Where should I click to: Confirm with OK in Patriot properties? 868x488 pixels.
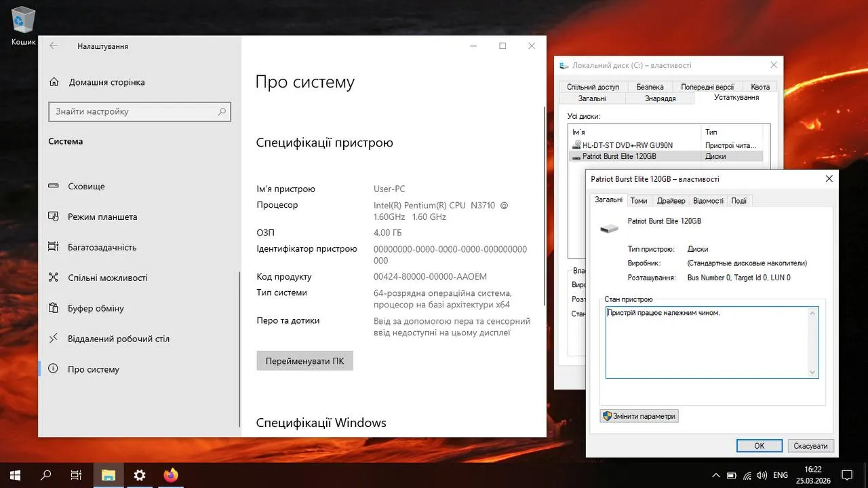click(759, 446)
